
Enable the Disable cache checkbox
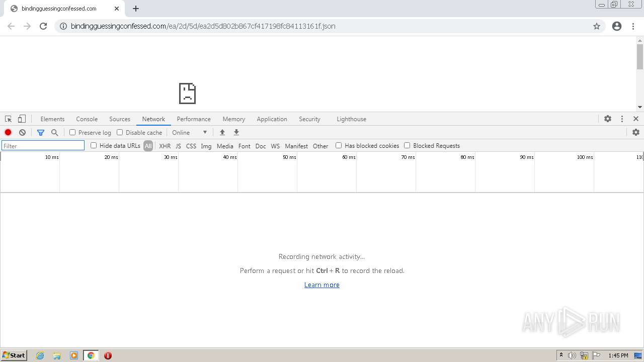[x=120, y=132]
